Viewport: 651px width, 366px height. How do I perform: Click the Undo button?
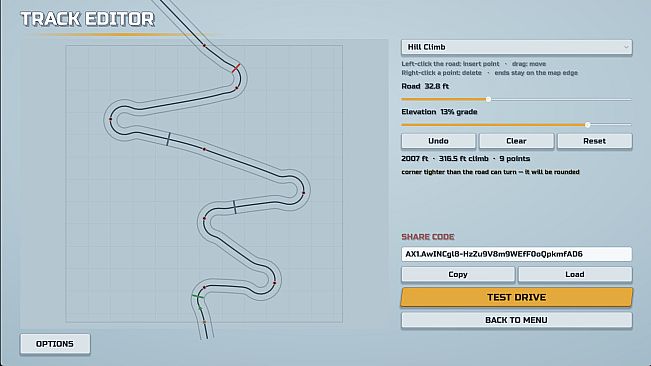tap(438, 141)
